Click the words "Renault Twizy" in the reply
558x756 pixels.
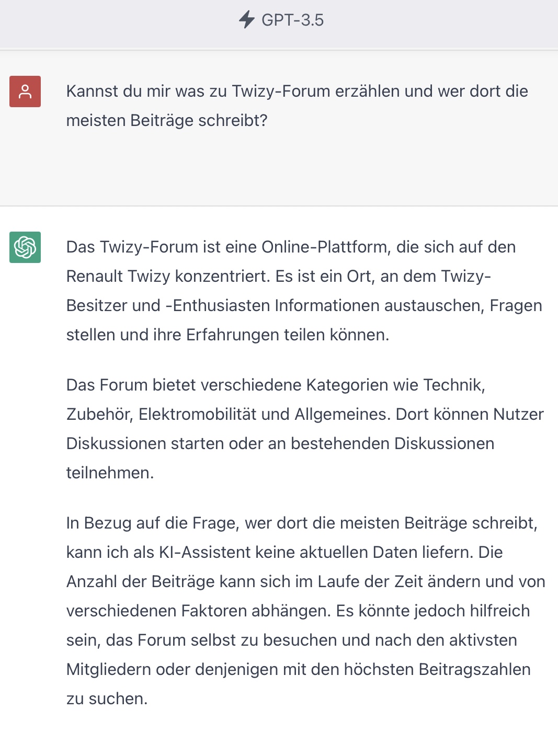[x=118, y=276]
